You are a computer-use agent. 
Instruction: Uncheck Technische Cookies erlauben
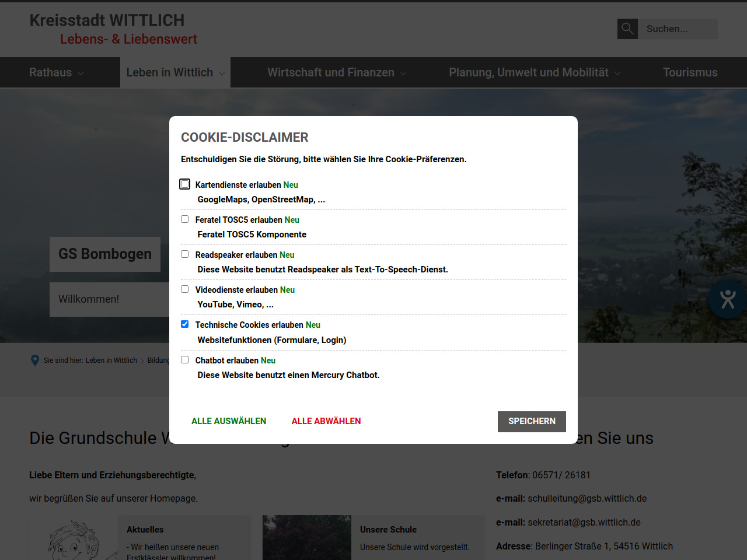click(x=185, y=324)
